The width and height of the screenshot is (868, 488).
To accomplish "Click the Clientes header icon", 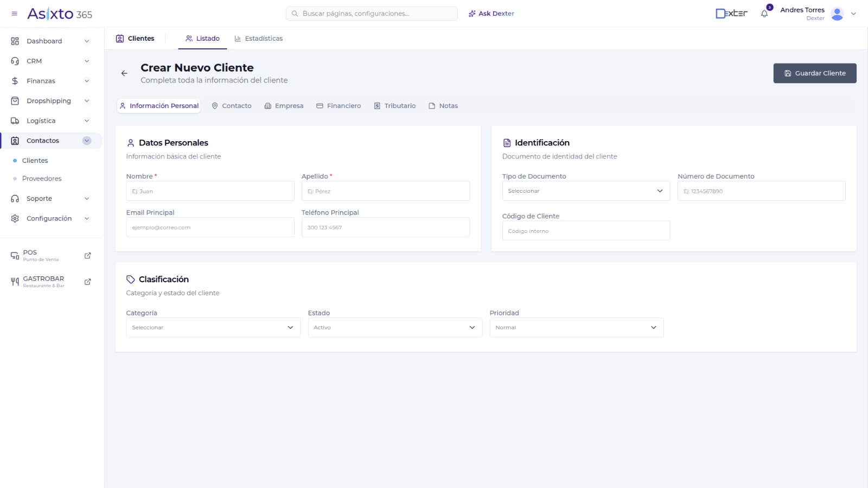I will [120, 39].
